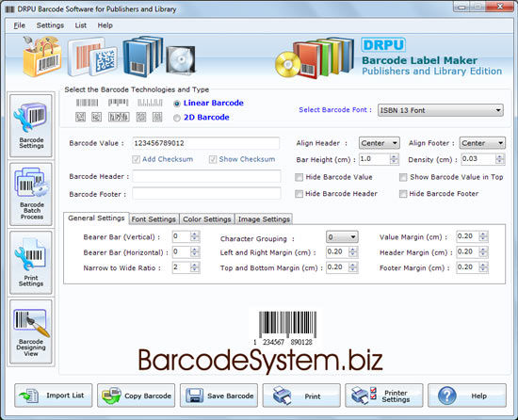This screenshot has height=420, width=518.
Task: Select second linear barcode sample icon
Action: coord(119,103)
